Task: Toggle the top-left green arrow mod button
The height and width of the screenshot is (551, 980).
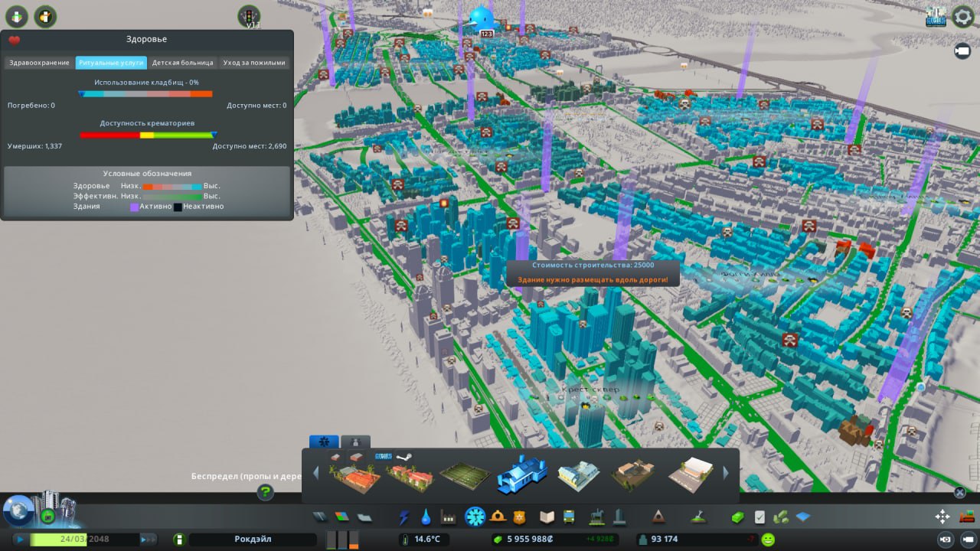Action: tap(17, 17)
